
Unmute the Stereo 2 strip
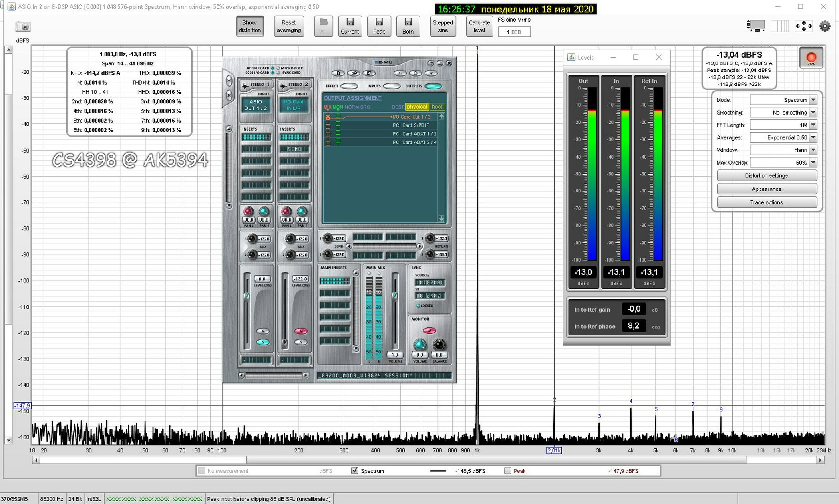pos(301,331)
